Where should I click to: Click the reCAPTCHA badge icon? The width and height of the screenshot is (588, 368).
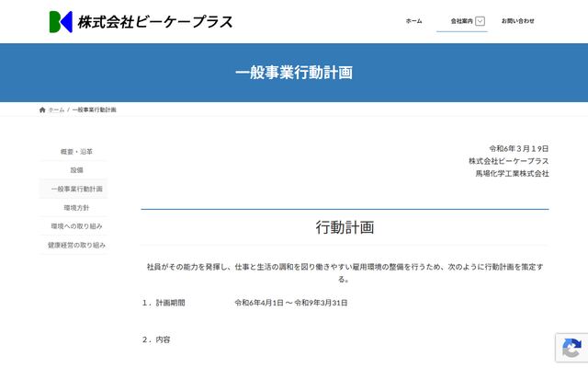click(x=571, y=348)
